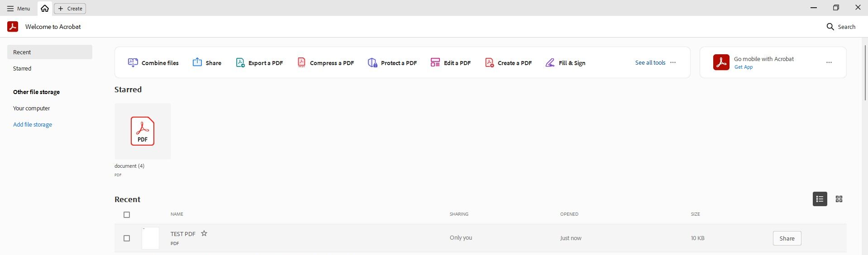The height and width of the screenshot is (255, 868).
Task: Star the TEST PDF file
Action: (204, 233)
